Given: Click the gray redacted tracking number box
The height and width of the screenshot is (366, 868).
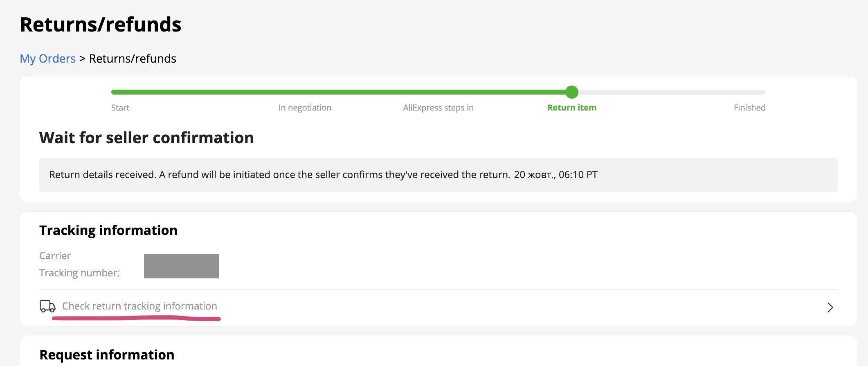Looking at the screenshot, I should 181,266.
